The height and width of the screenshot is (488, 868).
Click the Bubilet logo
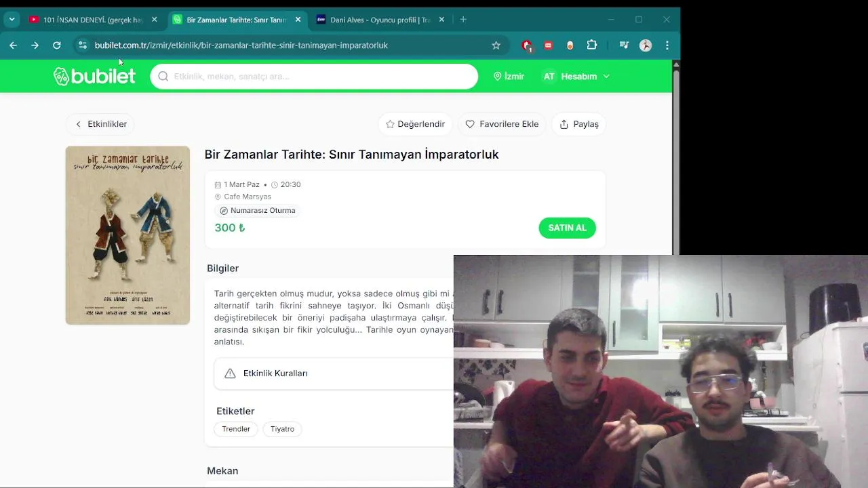[94, 77]
